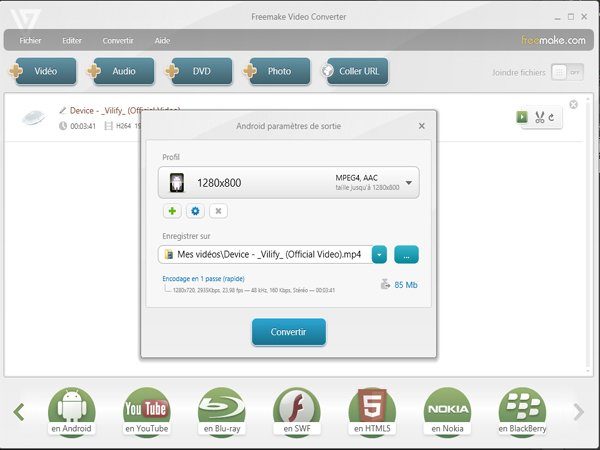Click the Freemake logo in title bar
This screenshot has width=600, height=450.
click(x=25, y=18)
